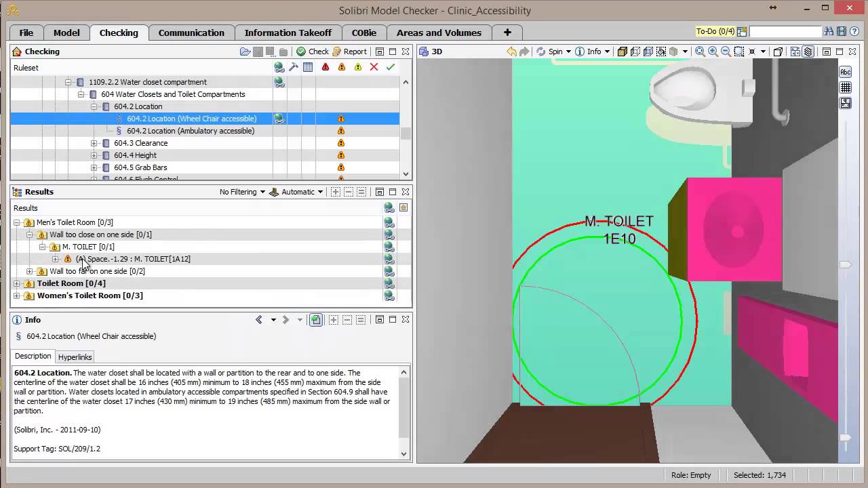Switch to the COBie tab
Screen dimensions: 868x488
(x=364, y=33)
